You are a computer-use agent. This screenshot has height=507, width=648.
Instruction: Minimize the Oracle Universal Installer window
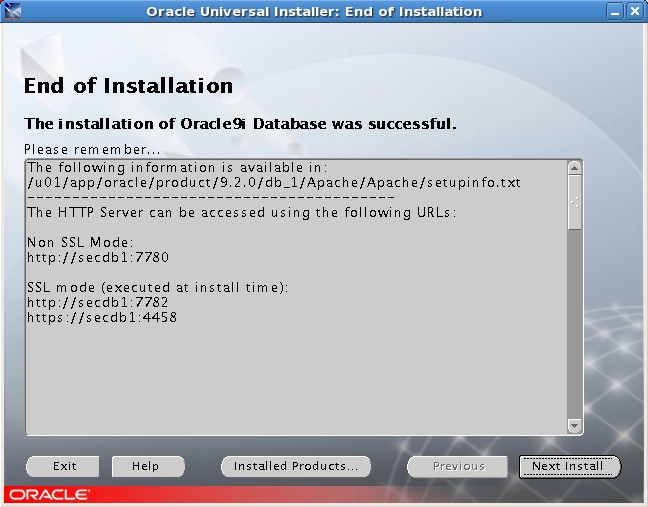pos(615,12)
